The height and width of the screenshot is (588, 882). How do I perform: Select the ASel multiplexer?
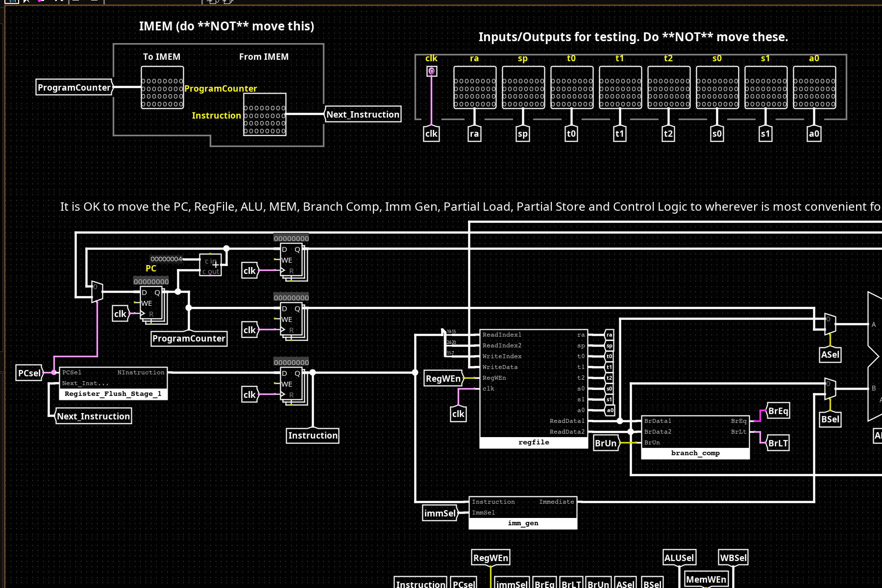[830, 323]
